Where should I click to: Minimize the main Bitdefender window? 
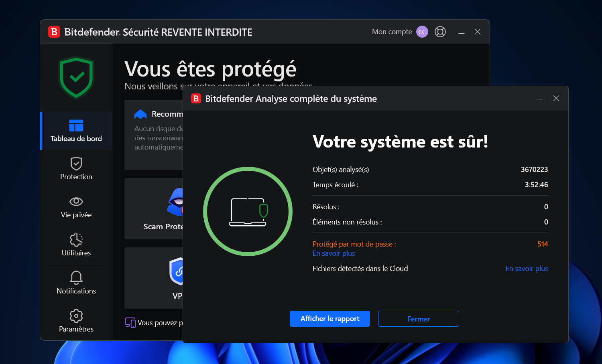(462, 32)
